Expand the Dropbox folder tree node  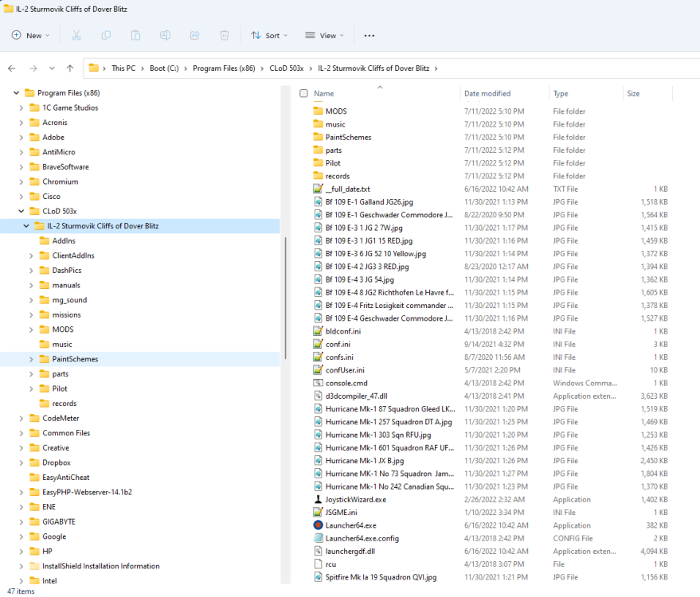pyautogui.click(x=20, y=462)
